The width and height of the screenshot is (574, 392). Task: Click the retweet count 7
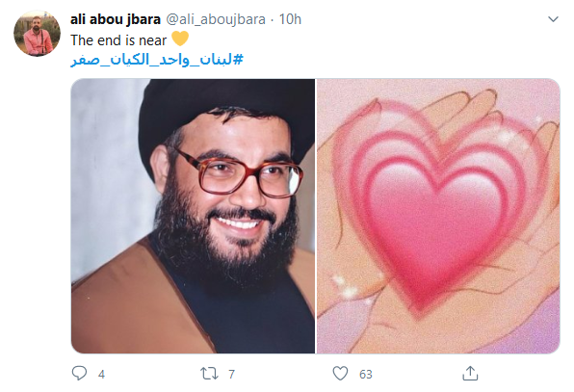point(231,374)
